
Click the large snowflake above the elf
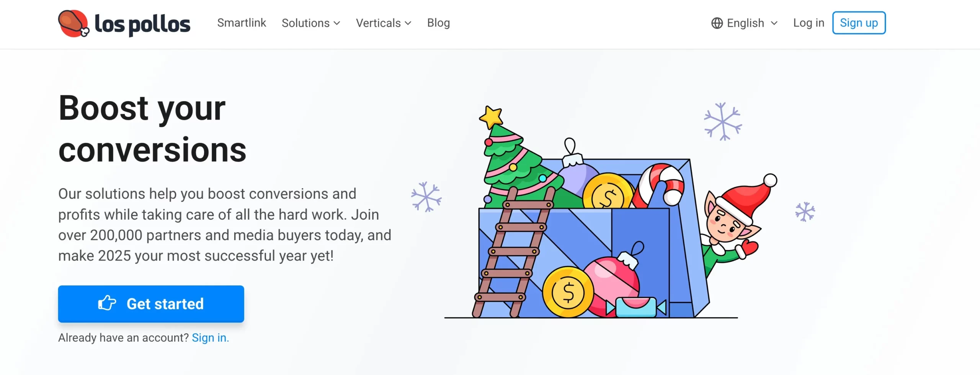(723, 121)
